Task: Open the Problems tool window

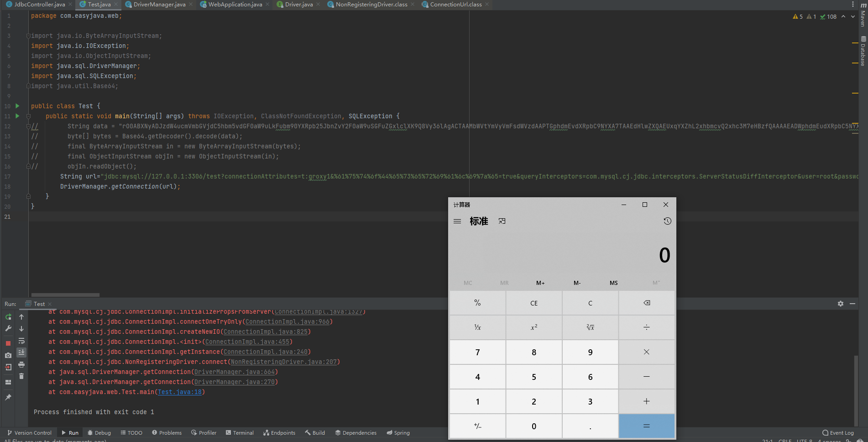Action: pyautogui.click(x=167, y=433)
